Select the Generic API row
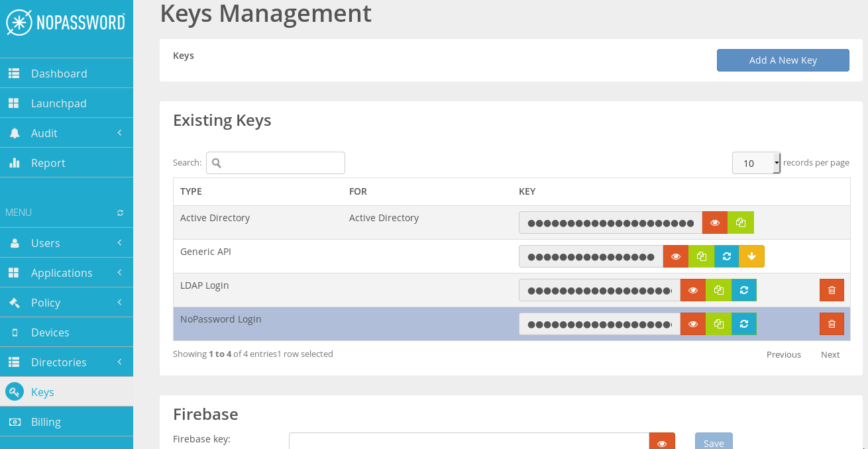The width and height of the screenshot is (868, 449). 512,256
